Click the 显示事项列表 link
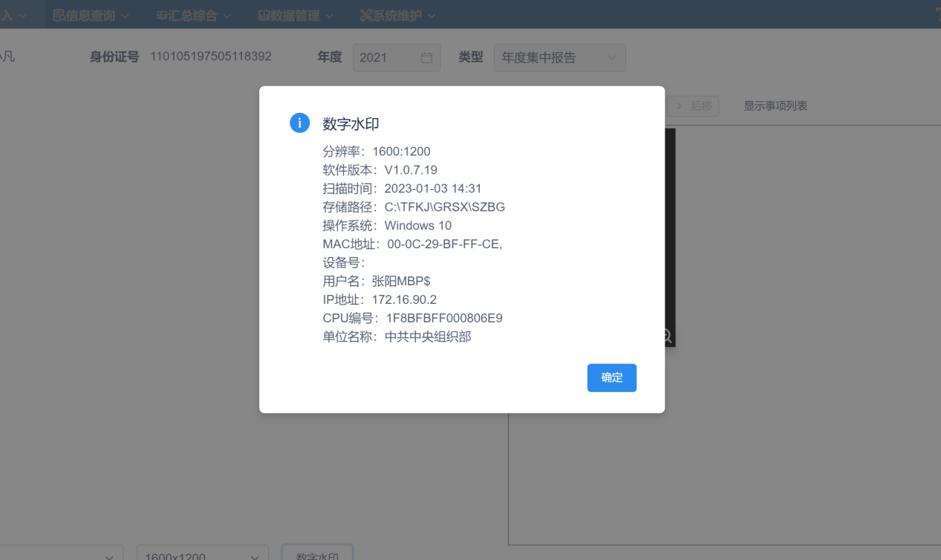The image size is (941, 560). [x=775, y=106]
